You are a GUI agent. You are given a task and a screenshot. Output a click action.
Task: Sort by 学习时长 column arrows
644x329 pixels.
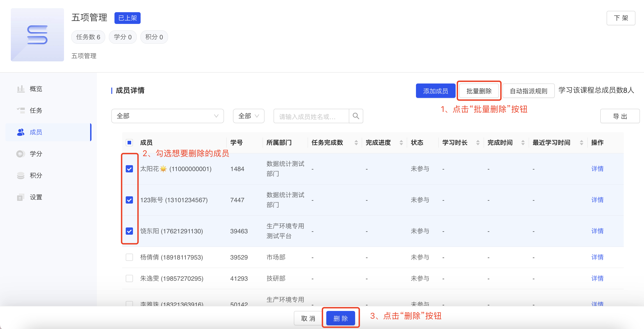478,143
